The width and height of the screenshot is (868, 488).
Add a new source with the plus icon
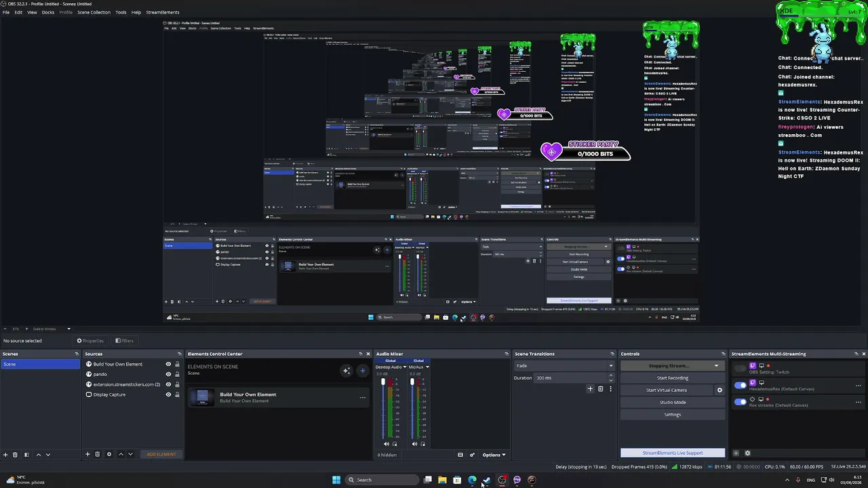pyautogui.click(x=87, y=454)
